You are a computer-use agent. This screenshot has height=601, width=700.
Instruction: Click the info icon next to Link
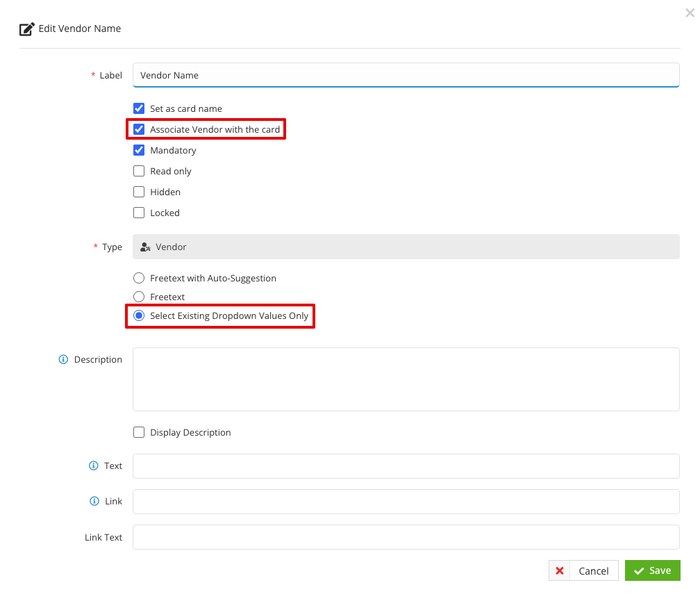coord(94,501)
